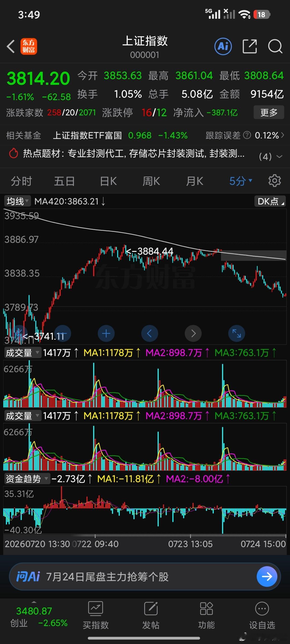Expand hot topics (4) chevron
Screen dimensions: 290x644
279,156
